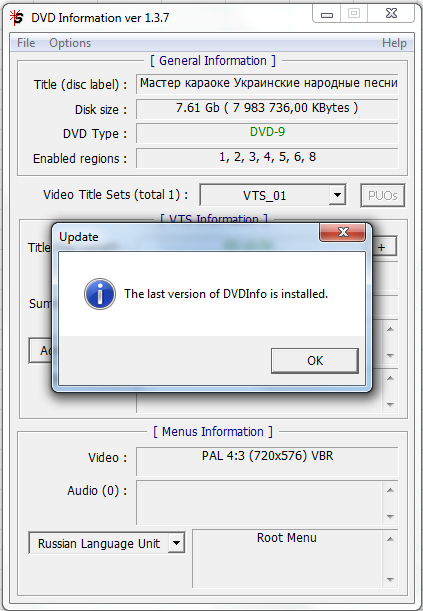The width and height of the screenshot is (423, 611).
Task: Click the Title (disc label) text field
Action: click(267, 84)
